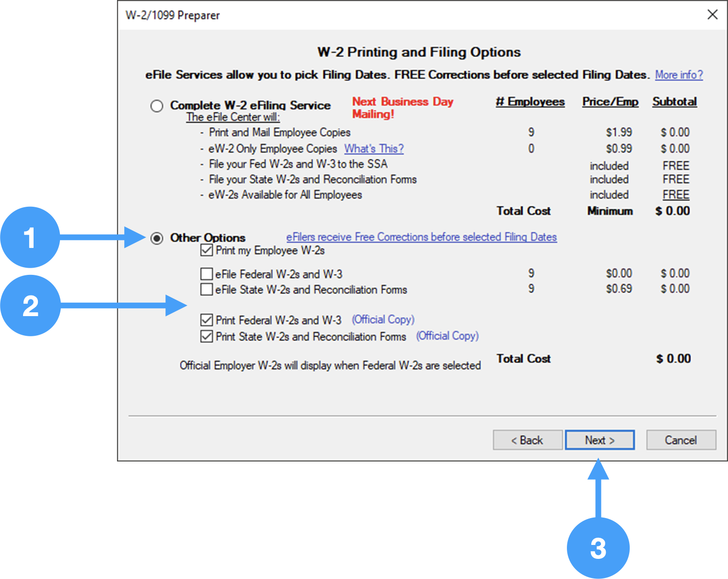This screenshot has height=579, width=728.
Task: Select Complete W-2 eFiling Service radio button
Action: point(157,106)
